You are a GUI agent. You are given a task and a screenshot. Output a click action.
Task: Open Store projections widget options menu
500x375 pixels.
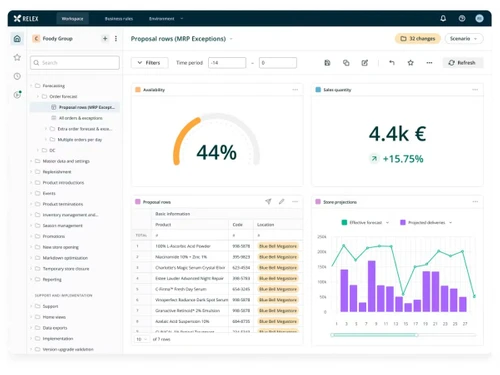tap(475, 202)
